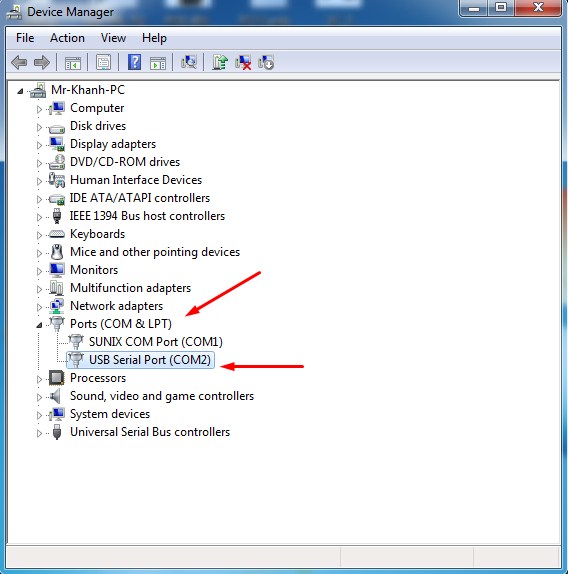Click the Uninstall device red X icon
This screenshot has width=568, height=574.
point(243,63)
